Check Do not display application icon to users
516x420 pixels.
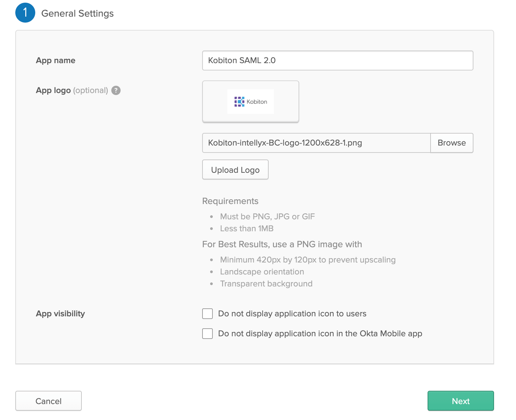point(207,314)
